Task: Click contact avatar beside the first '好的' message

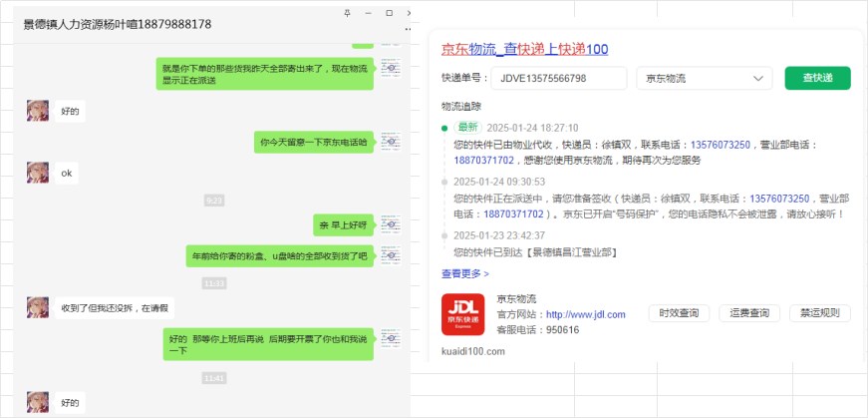Action: click(x=38, y=111)
